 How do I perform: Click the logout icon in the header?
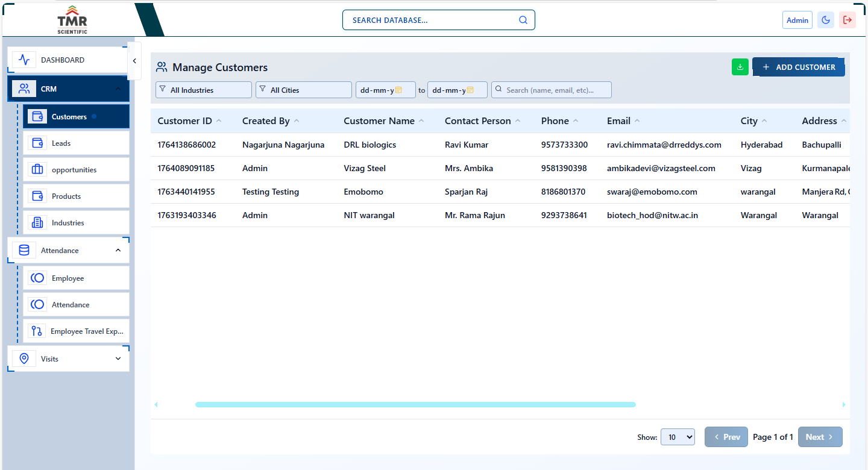pyautogui.click(x=848, y=20)
